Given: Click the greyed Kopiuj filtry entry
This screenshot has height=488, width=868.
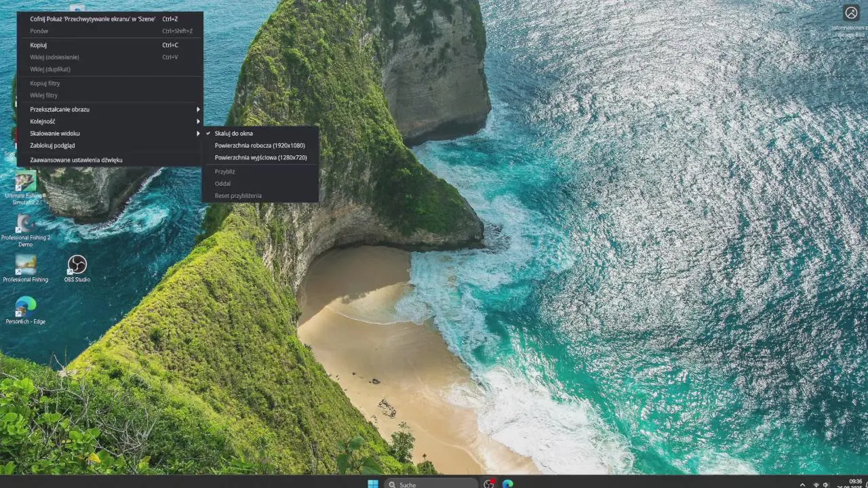Looking at the screenshot, I should pyautogui.click(x=110, y=83).
